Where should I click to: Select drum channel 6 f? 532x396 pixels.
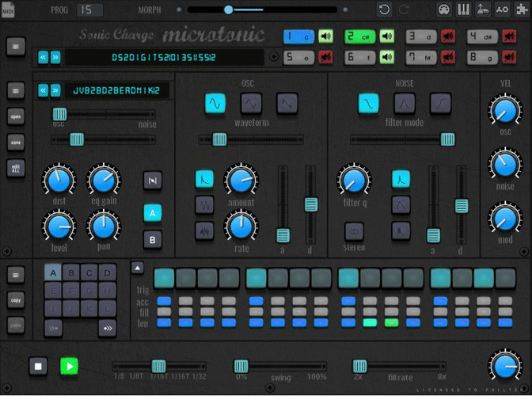tap(360, 57)
